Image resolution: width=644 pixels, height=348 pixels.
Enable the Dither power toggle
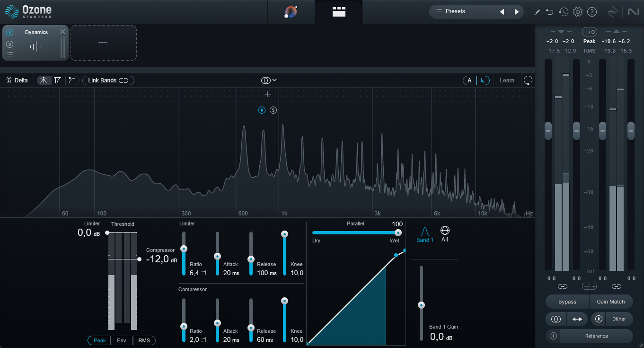599,319
